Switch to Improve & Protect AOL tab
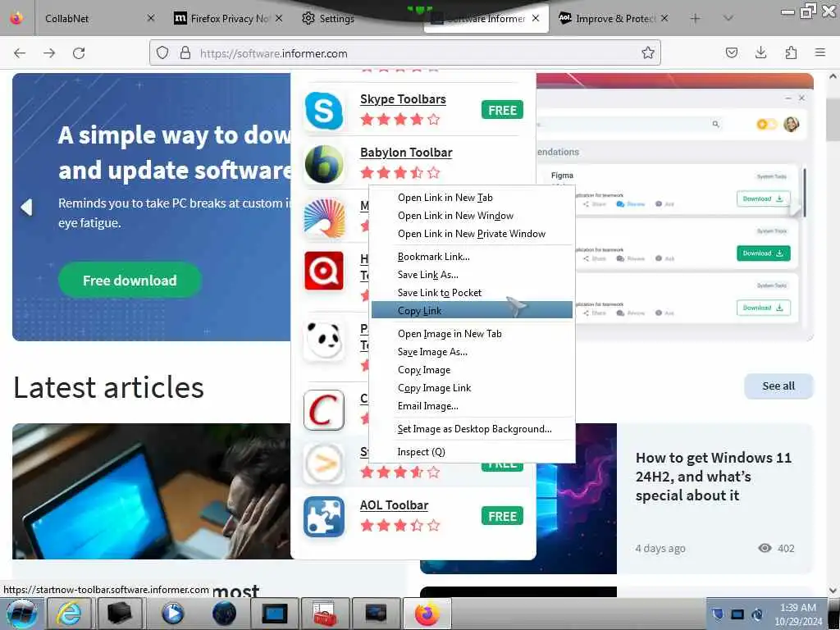This screenshot has height=630, width=840. click(614, 19)
